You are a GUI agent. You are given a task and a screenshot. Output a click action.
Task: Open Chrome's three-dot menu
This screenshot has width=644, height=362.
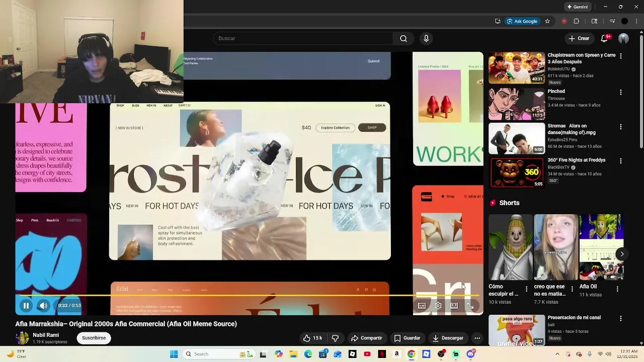636,21
